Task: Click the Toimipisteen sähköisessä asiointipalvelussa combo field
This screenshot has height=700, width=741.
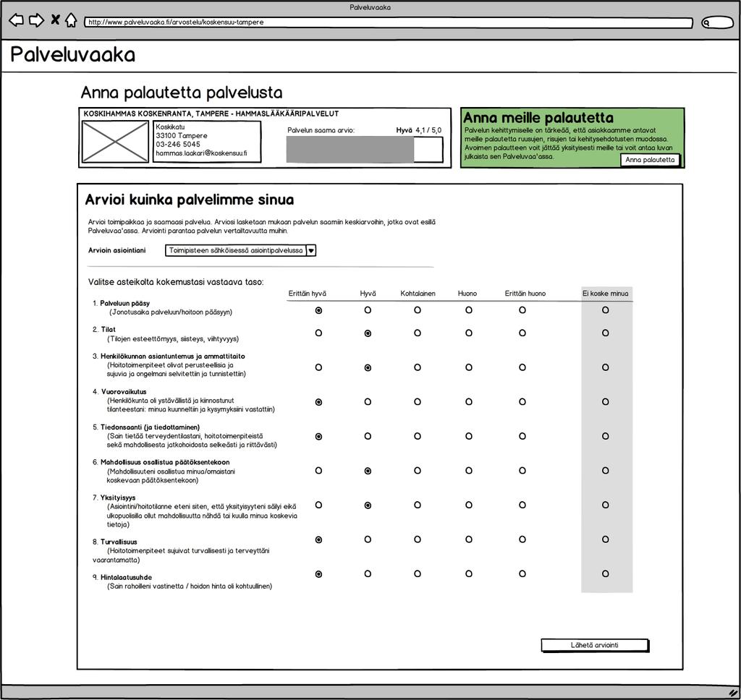Action: [x=240, y=251]
